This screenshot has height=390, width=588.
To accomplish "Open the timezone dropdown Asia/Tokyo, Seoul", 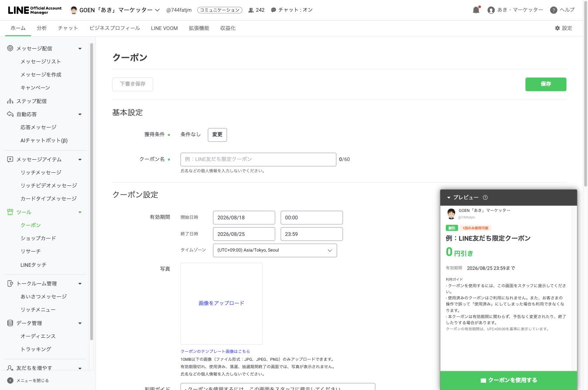I will click(275, 250).
